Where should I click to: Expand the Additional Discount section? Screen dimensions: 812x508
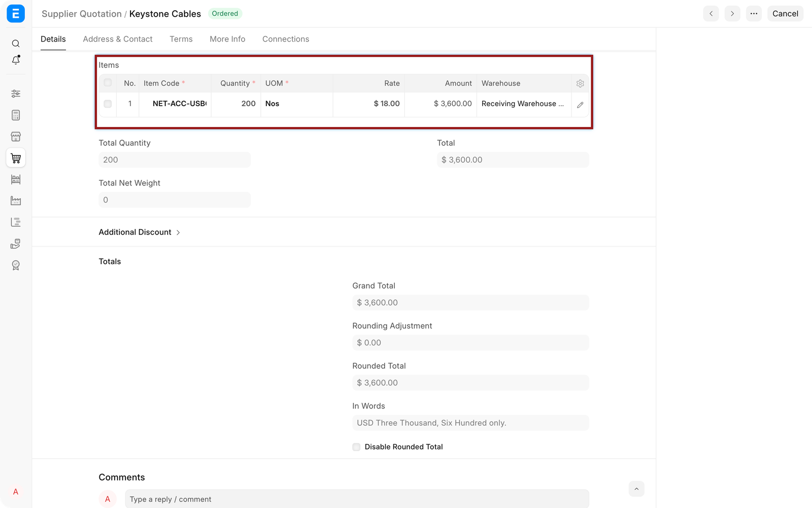[140, 232]
